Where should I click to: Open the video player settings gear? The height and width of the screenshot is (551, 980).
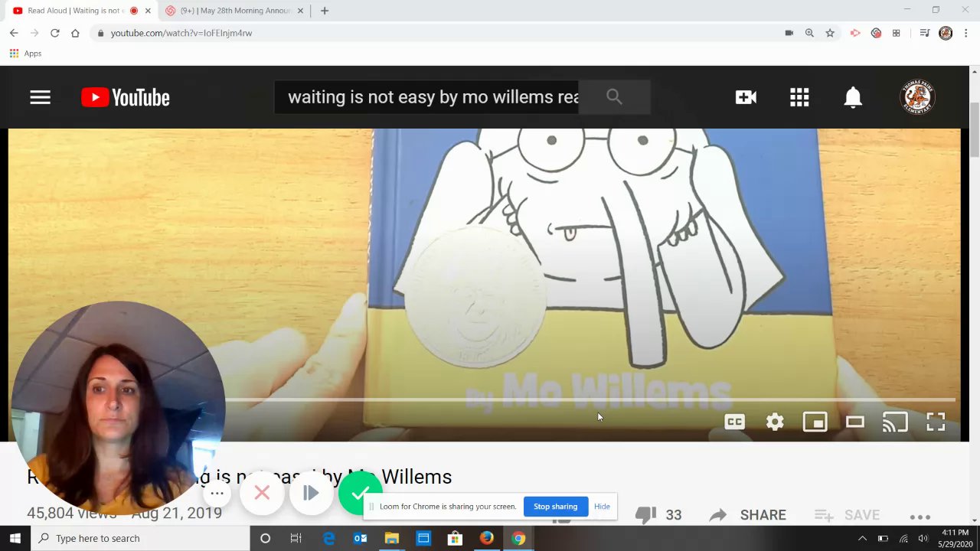coord(775,422)
